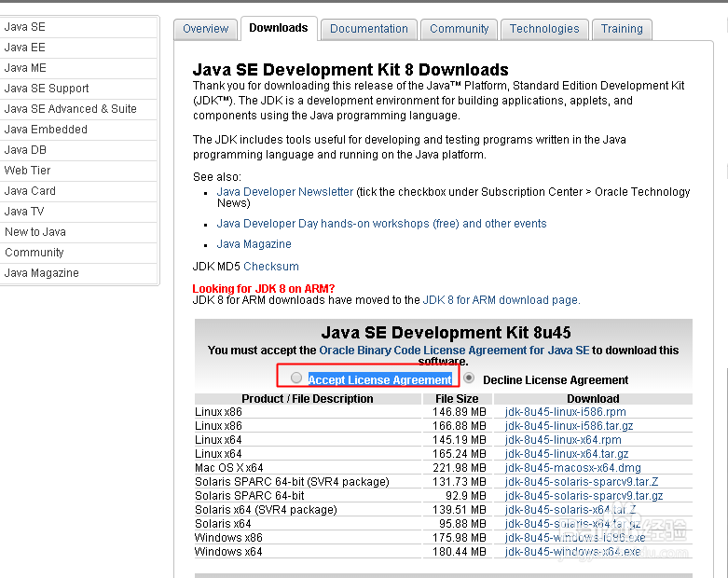Open Java SE Advanced & Suite item

click(78, 109)
